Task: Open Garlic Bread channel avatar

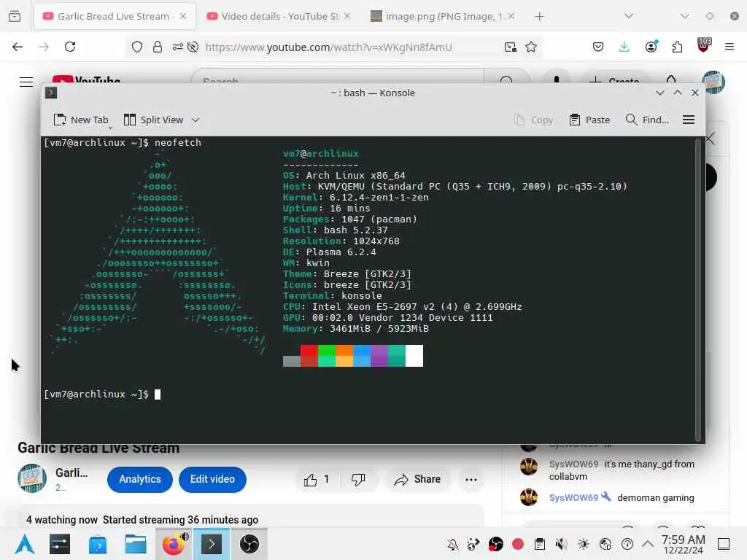Action: point(32,478)
